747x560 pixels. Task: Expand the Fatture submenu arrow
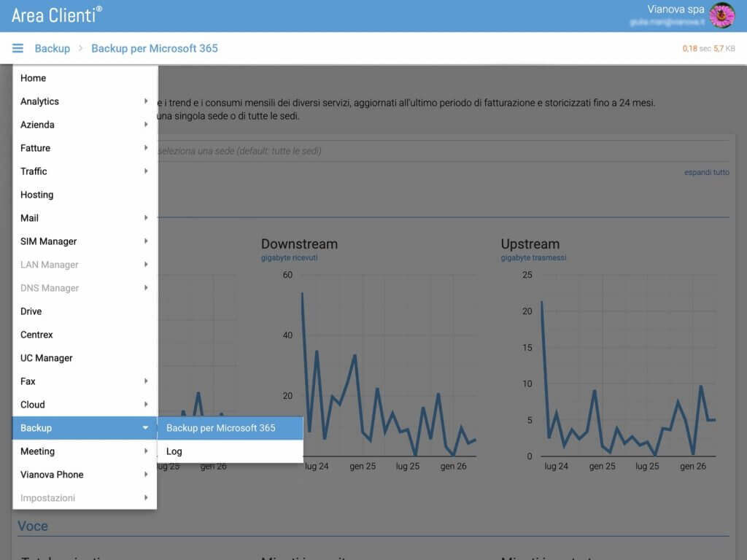(x=146, y=147)
